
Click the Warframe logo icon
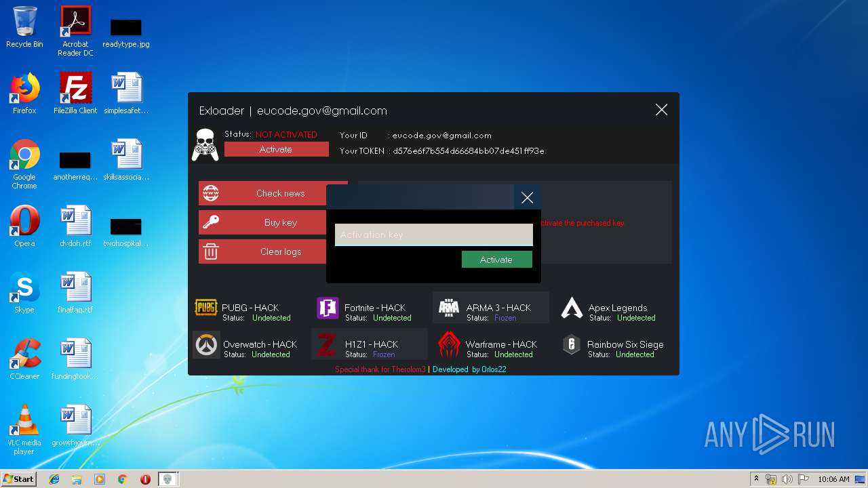pos(449,345)
